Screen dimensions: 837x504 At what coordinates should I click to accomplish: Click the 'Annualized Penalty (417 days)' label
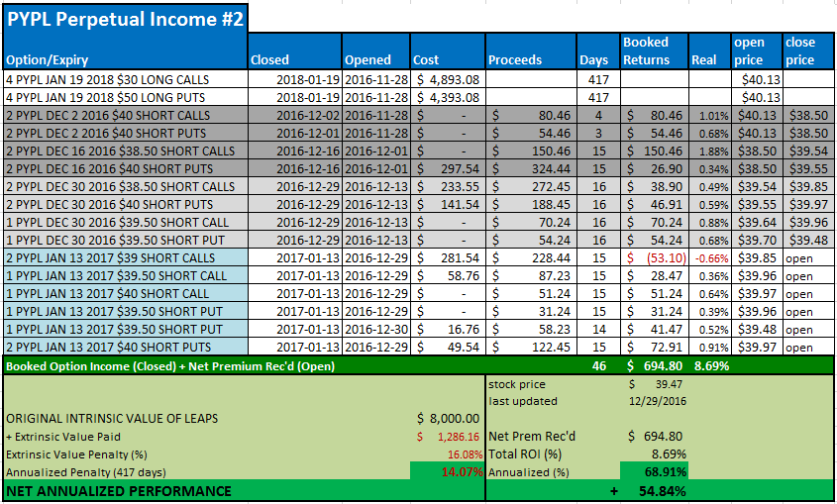(x=86, y=472)
